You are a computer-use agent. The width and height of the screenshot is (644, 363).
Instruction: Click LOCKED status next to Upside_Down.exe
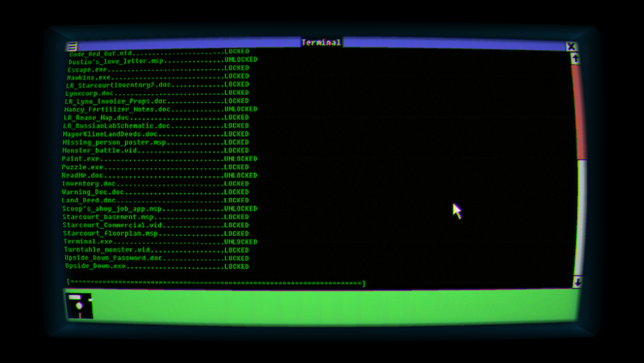coord(237,267)
